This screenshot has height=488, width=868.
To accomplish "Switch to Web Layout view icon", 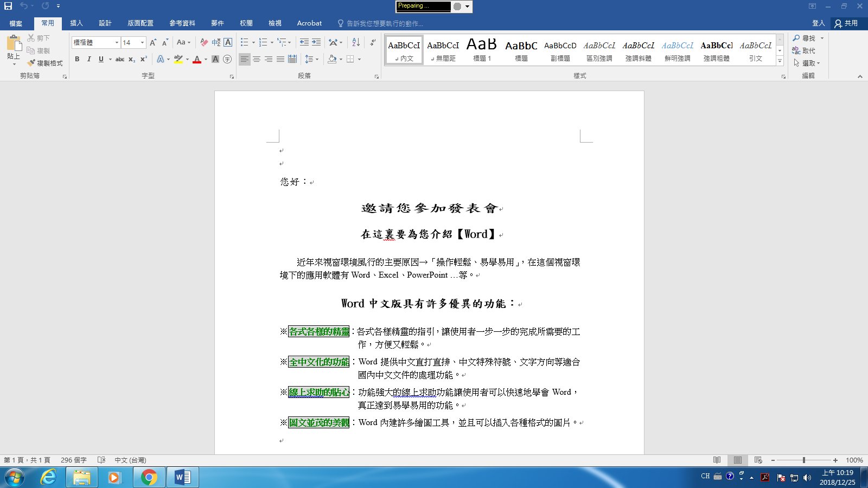I will pyautogui.click(x=758, y=460).
